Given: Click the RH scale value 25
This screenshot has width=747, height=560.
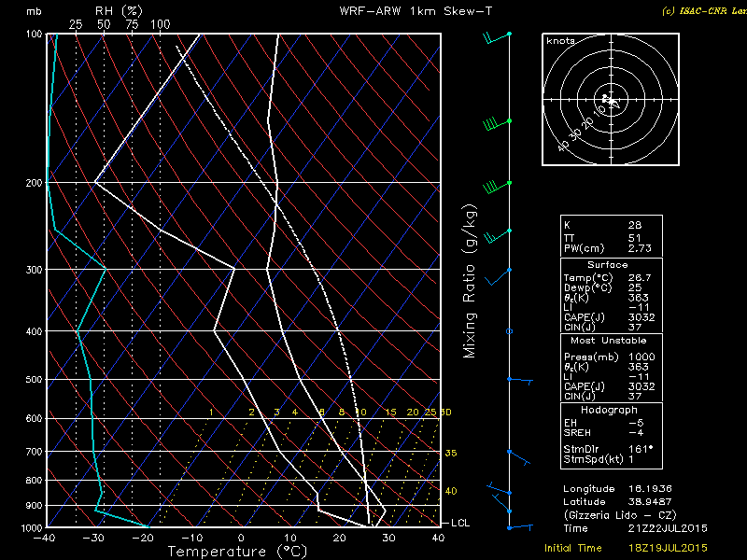Looking at the screenshot, I should pos(76,24).
